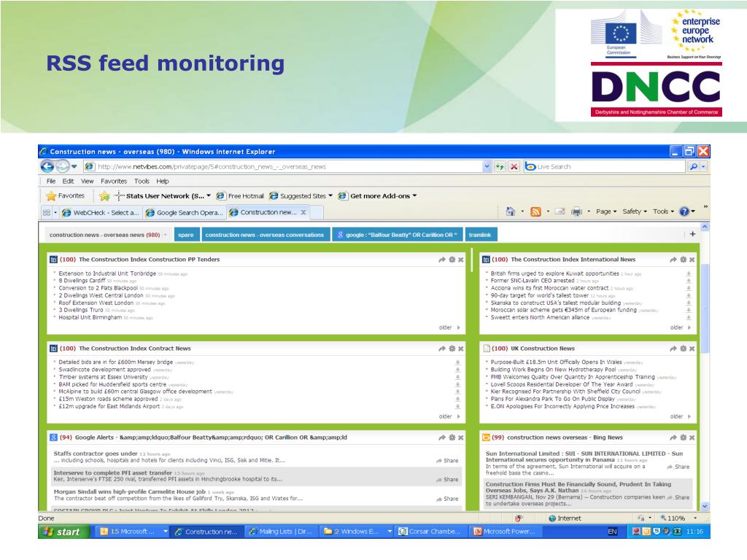Select 'construction news - overseas conversations' tab
The width and height of the screenshot is (747, 560).
click(264, 235)
